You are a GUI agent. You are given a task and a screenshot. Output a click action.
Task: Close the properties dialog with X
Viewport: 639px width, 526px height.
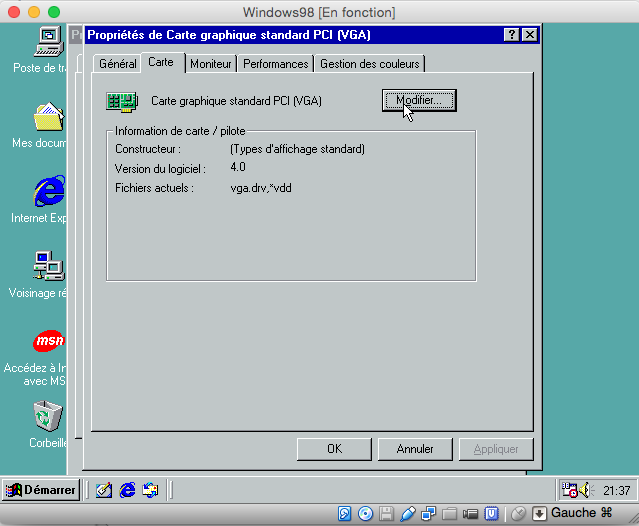pyautogui.click(x=529, y=35)
